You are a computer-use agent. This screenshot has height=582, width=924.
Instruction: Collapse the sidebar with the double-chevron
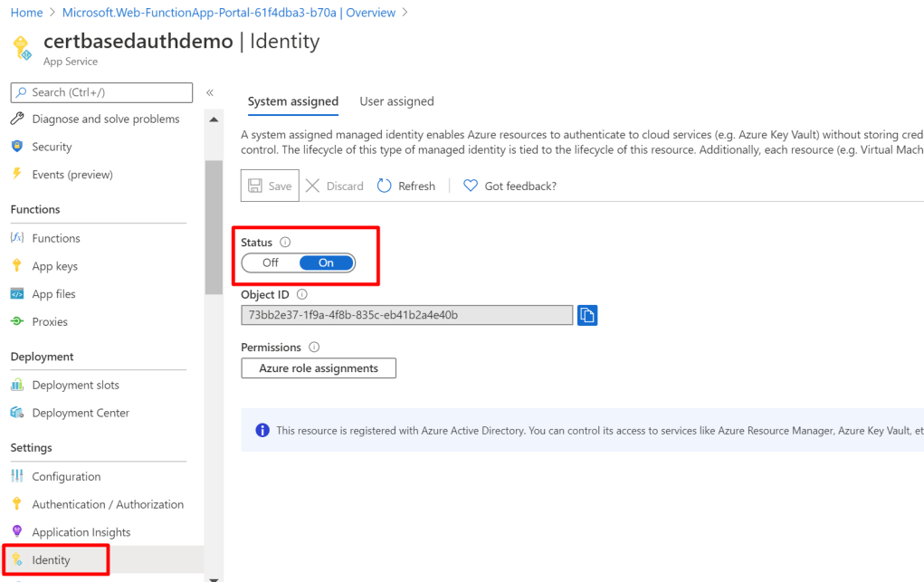(x=209, y=92)
